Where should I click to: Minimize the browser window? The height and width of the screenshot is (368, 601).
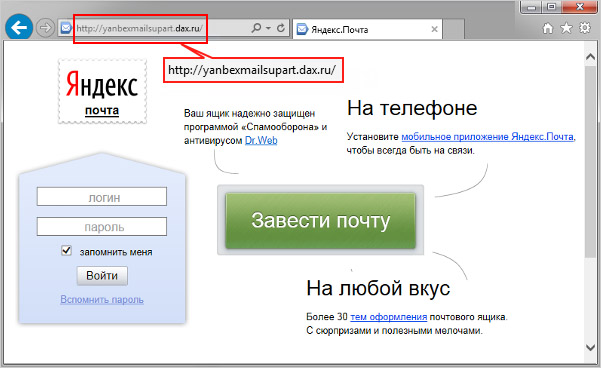coord(532,8)
